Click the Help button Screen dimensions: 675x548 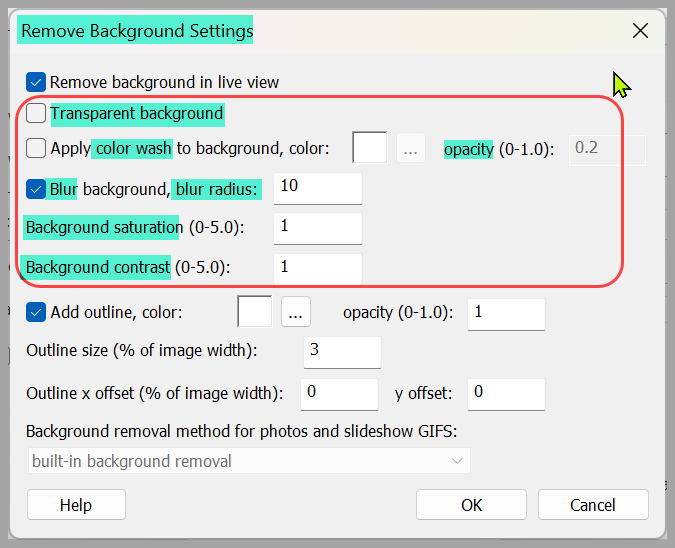click(x=76, y=505)
